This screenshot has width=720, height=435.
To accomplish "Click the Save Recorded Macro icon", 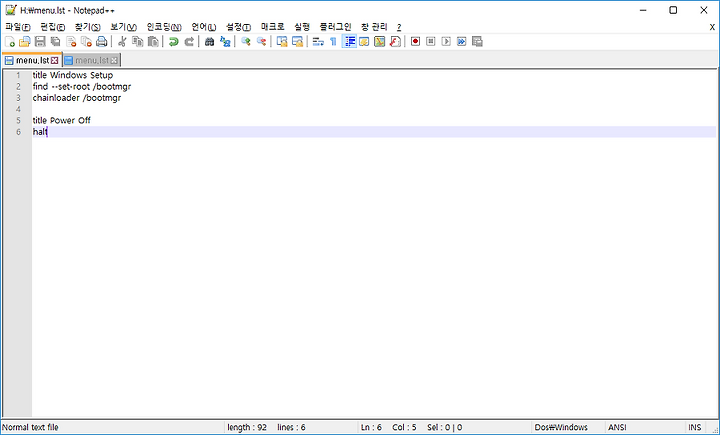I will click(x=477, y=42).
